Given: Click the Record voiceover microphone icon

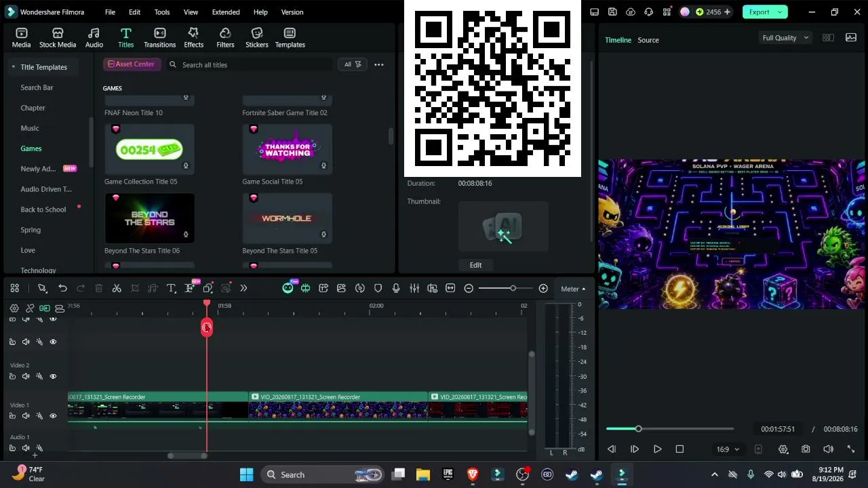Looking at the screenshot, I should click(396, 288).
